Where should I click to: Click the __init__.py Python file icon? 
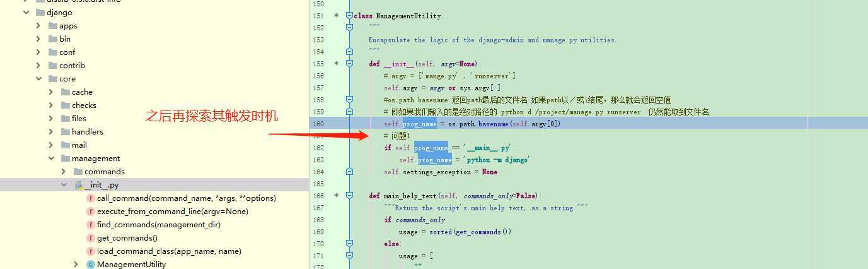point(79,185)
